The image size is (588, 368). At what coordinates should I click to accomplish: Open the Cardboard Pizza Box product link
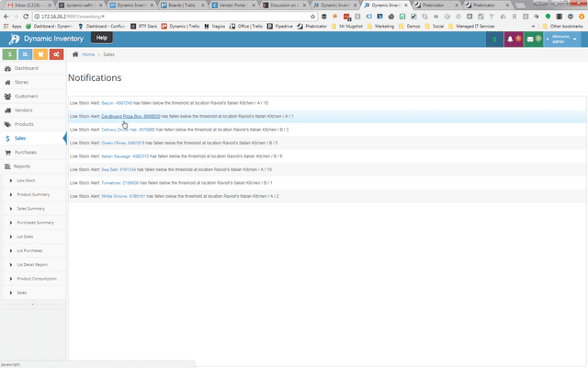coord(130,117)
